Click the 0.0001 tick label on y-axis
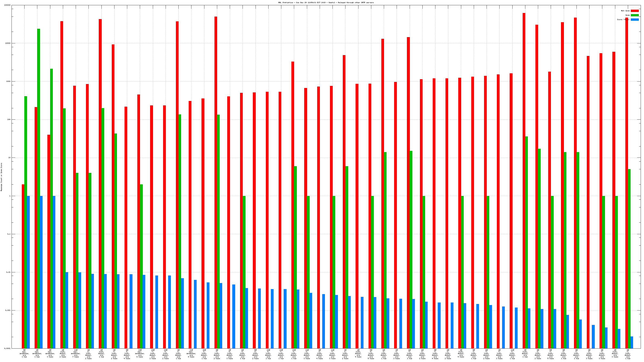Viewport: 644px width, 362px height. pyautogui.click(x=7, y=349)
